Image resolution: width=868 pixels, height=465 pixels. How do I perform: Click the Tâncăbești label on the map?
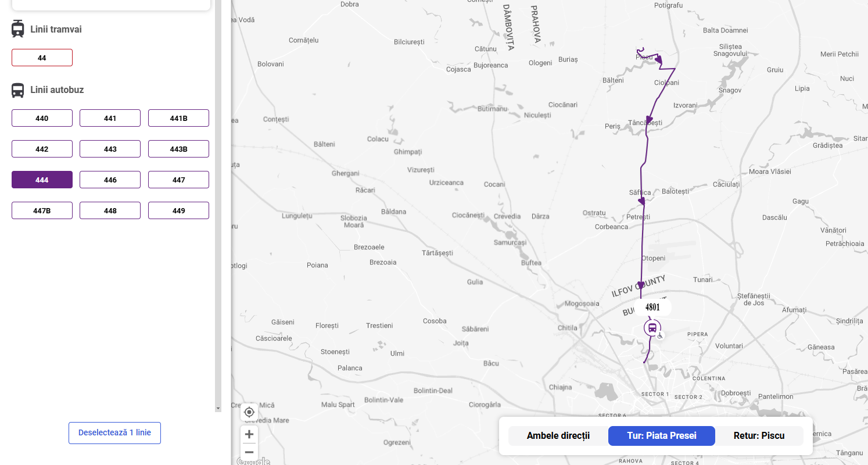coord(645,123)
